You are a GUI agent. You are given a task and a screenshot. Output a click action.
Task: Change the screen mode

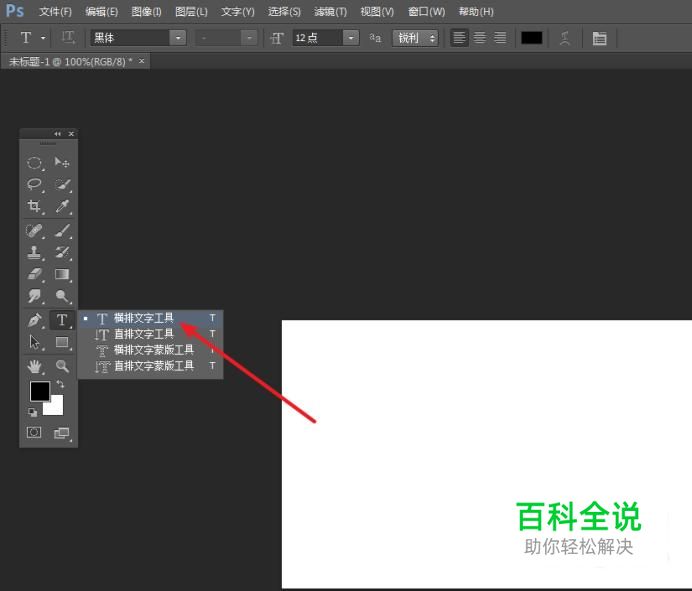point(62,433)
